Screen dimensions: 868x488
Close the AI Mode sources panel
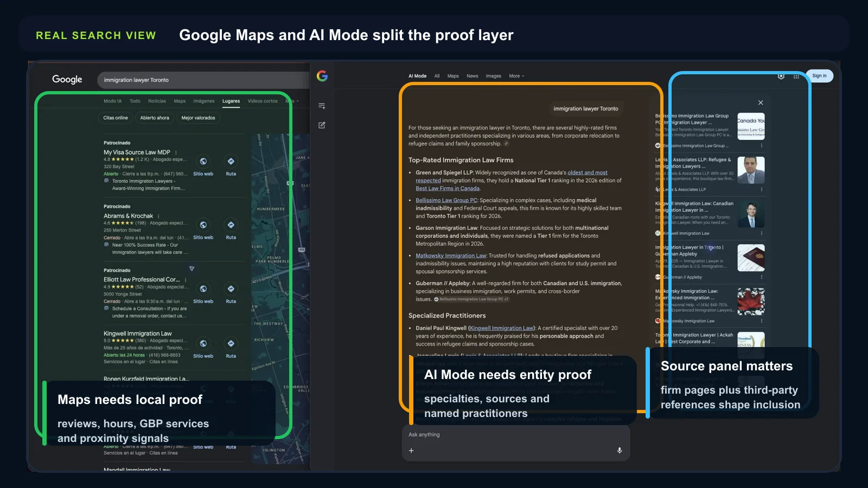point(761,102)
